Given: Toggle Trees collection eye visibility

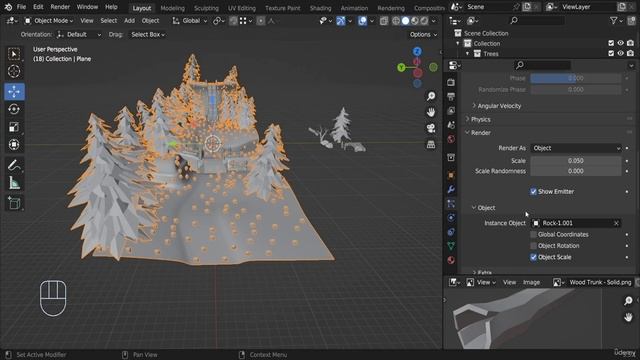Looking at the screenshot, I should coord(620,53).
